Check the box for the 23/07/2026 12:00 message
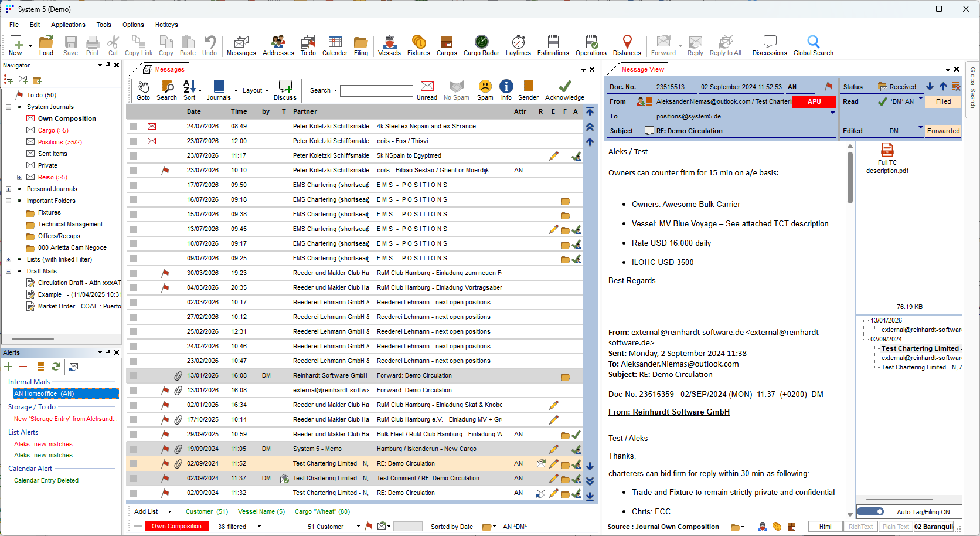Viewport: 980px width, 536px height. 134,141
